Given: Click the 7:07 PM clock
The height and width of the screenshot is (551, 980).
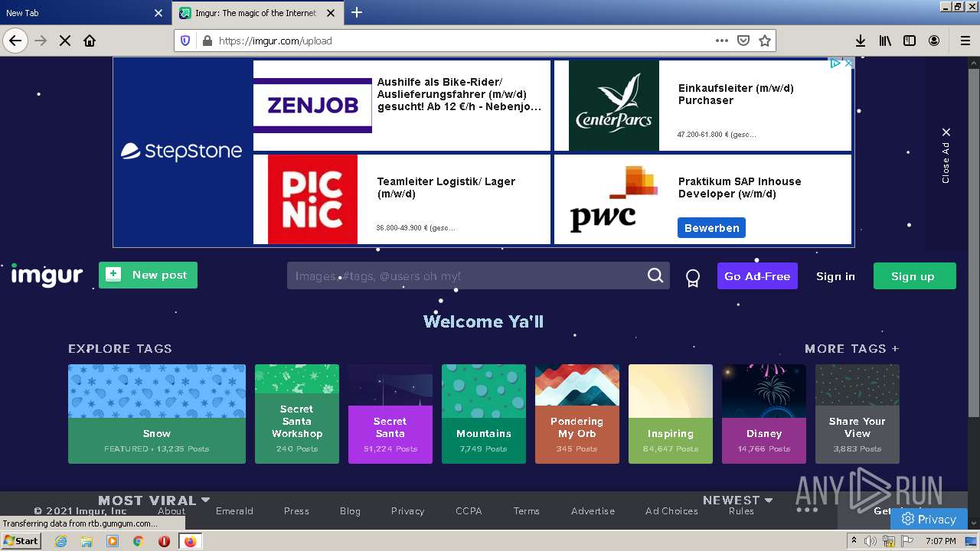Looking at the screenshot, I should coord(940,541).
